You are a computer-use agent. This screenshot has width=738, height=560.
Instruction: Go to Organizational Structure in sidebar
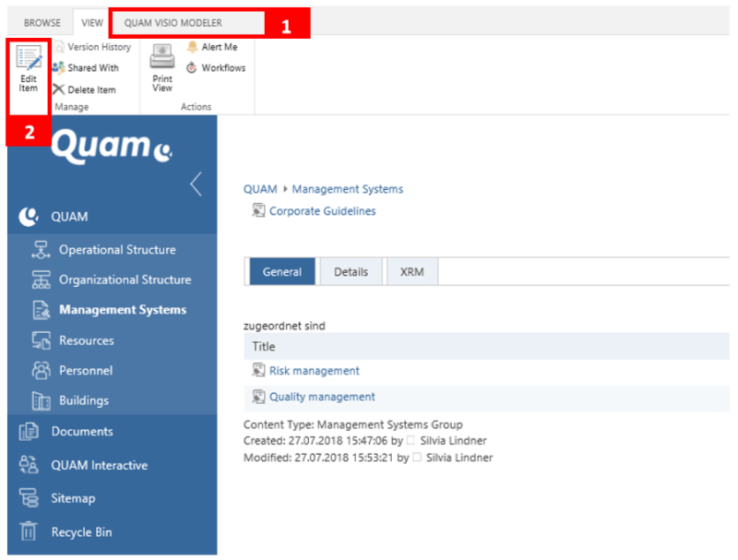(125, 280)
